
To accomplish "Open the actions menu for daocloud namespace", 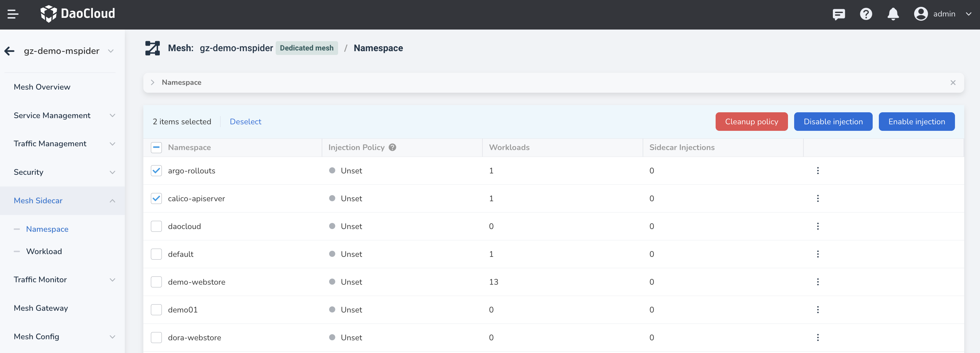I will click(x=818, y=226).
